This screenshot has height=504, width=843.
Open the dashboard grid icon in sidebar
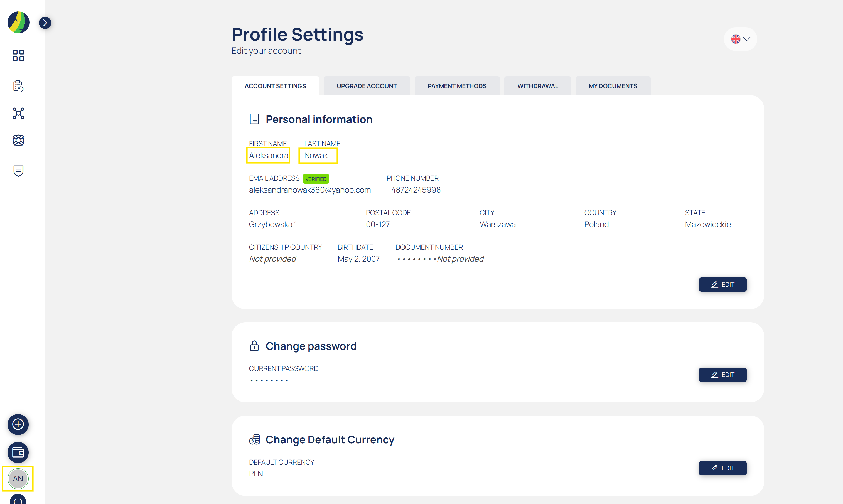(18, 55)
